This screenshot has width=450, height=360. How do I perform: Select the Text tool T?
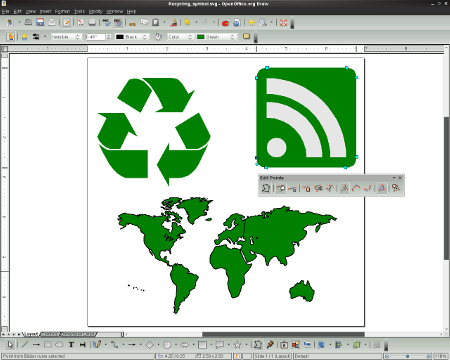click(x=71, y=345)
